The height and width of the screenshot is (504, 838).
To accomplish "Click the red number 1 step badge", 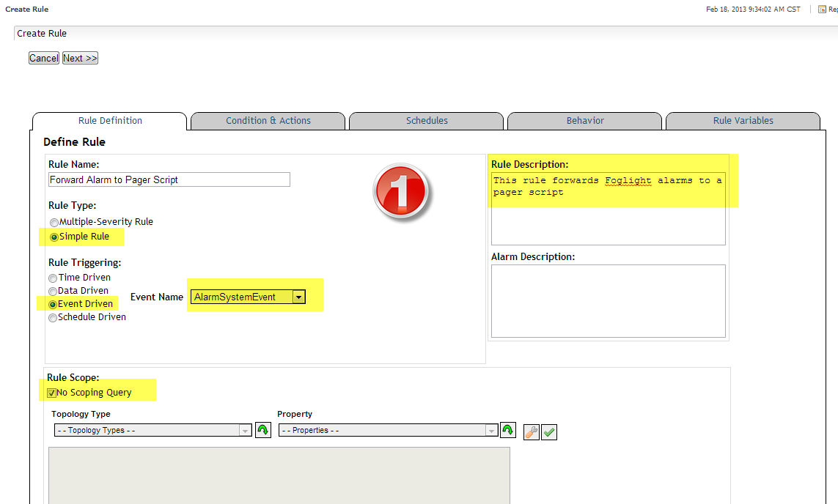I will 400,192.
